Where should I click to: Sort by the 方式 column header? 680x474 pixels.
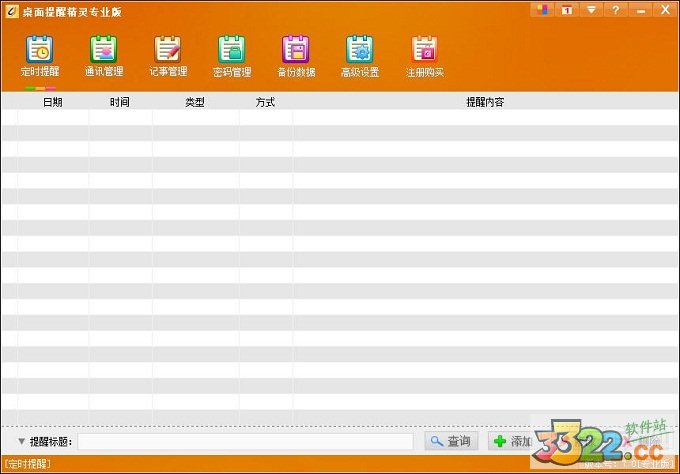coord(265,102)
